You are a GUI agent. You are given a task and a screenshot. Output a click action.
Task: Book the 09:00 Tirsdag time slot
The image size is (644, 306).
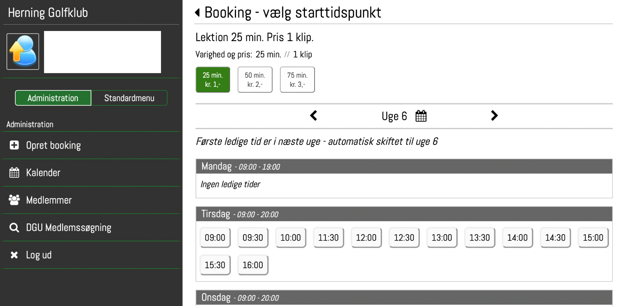pos(215,237)
